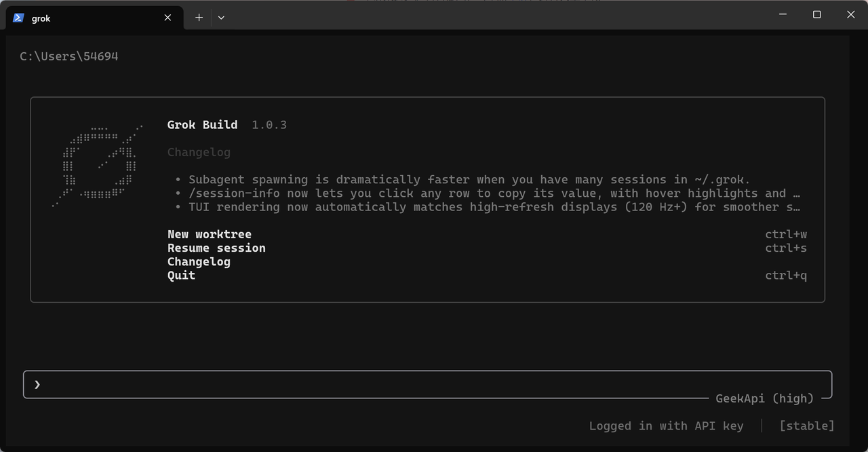868x452 pixels.
Task: Open a new terminal tab with the plus button
Action: coord(199,18)
